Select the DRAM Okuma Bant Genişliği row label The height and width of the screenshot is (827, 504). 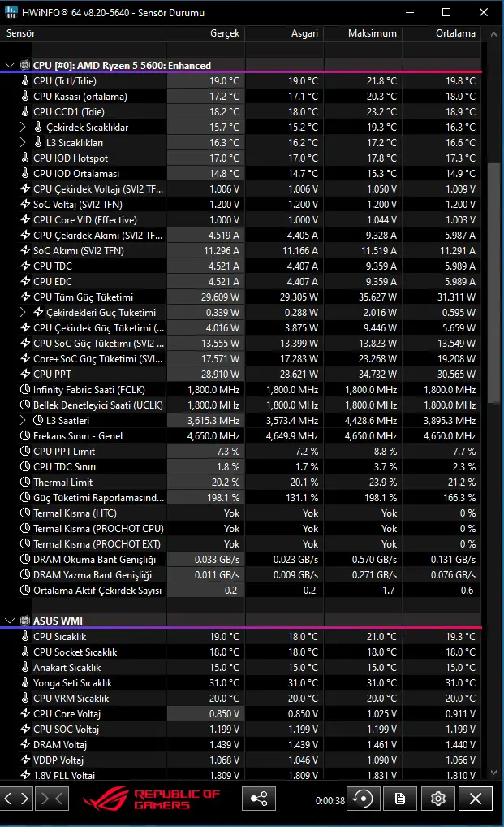tap(95, 559)
